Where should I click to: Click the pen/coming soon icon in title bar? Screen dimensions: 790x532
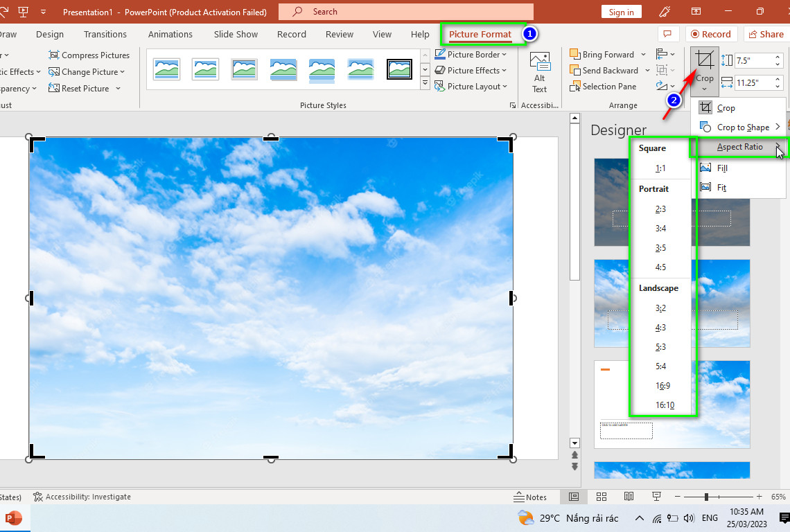click(x=665, y=12)
